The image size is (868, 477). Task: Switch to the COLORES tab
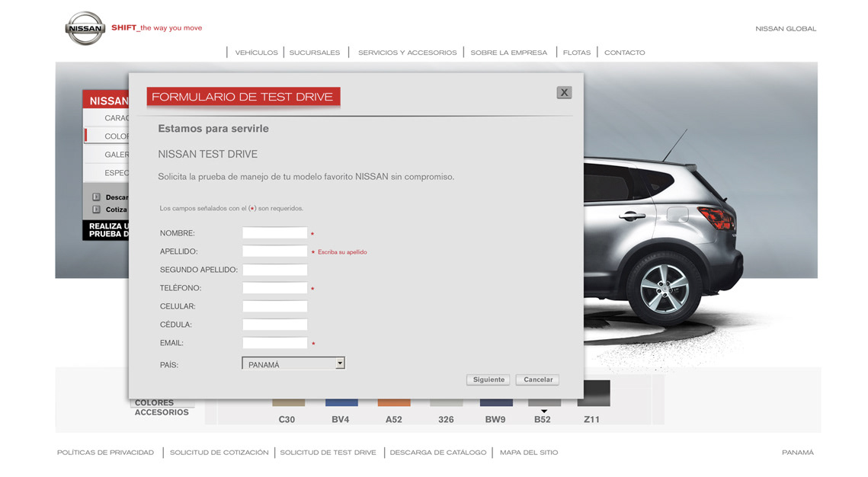(x=155, y=403)
